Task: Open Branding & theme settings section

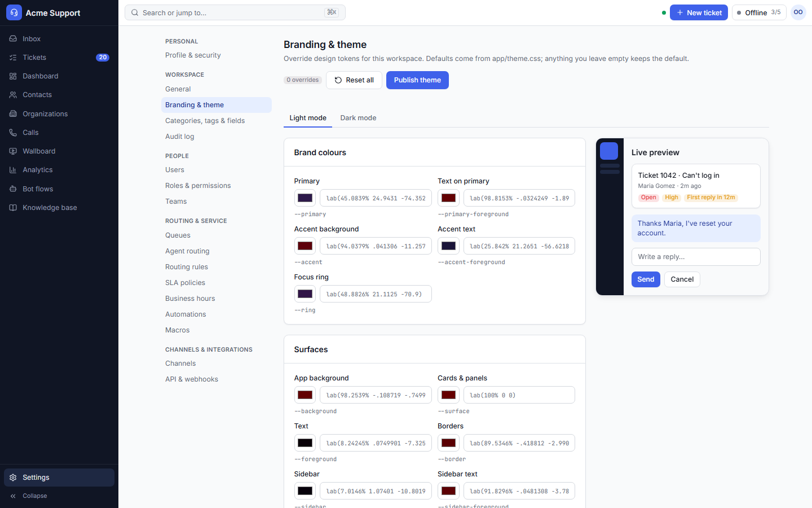Action: (217, 105)
